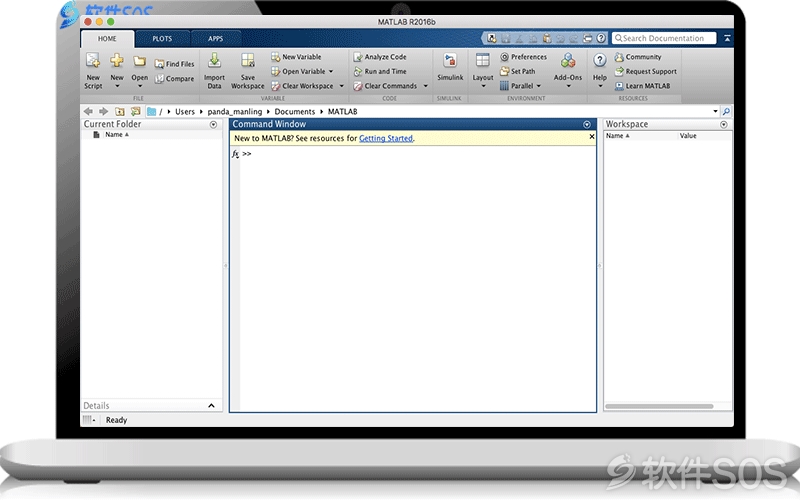Click the Workspace Value column header

[688, 136]
